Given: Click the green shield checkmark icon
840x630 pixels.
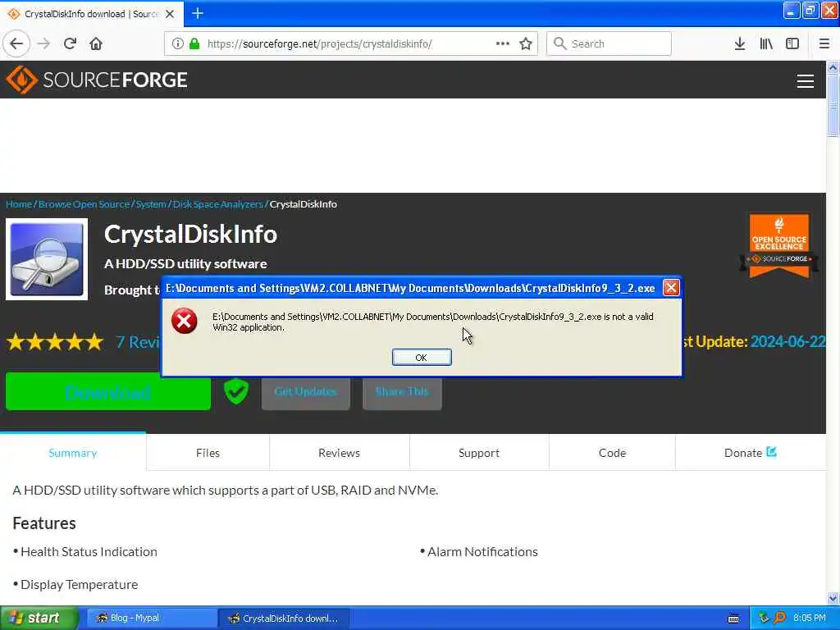Looking at the screenshot, I should [236, 391].
